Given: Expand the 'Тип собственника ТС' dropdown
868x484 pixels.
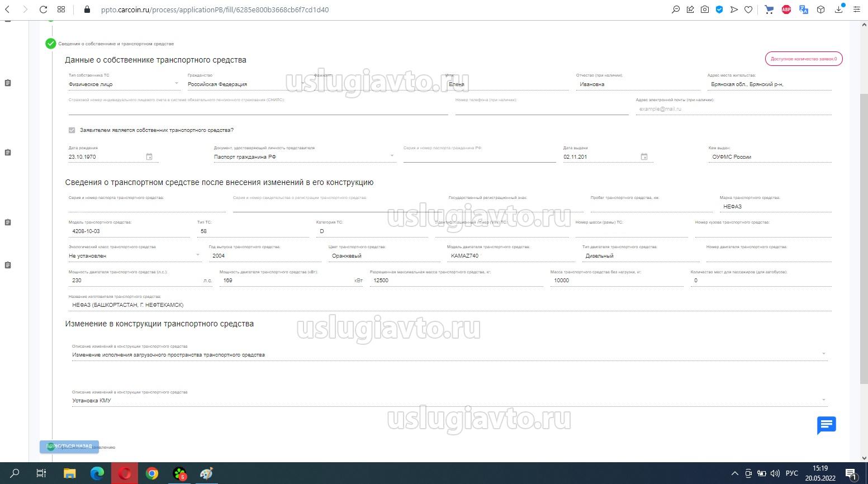Looking at the screenshot, I should click(177, 84).
